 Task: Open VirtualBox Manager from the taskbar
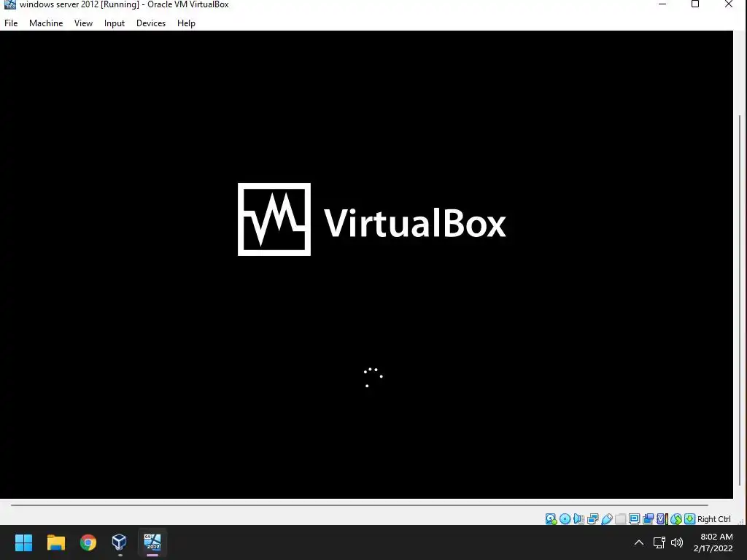pos(120,542)
